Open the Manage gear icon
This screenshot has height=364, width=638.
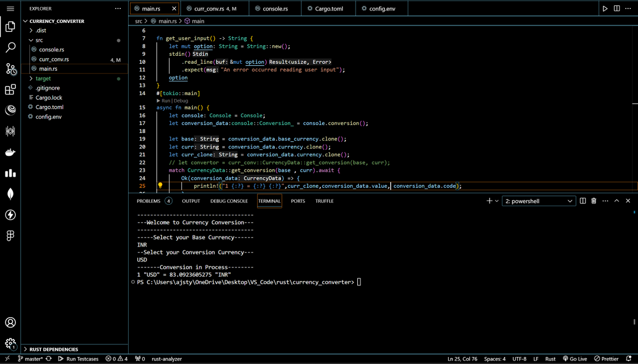(x=10, y=344)
